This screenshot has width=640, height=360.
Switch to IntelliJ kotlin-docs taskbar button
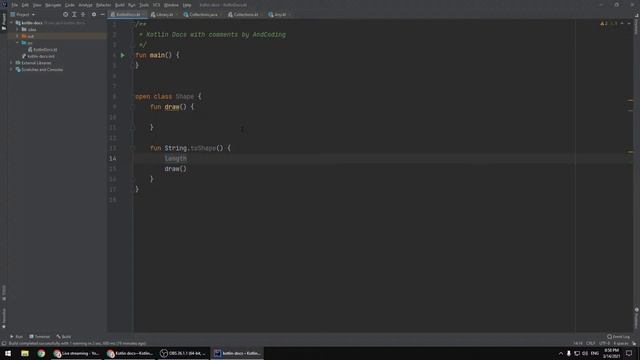click(237, 353)
